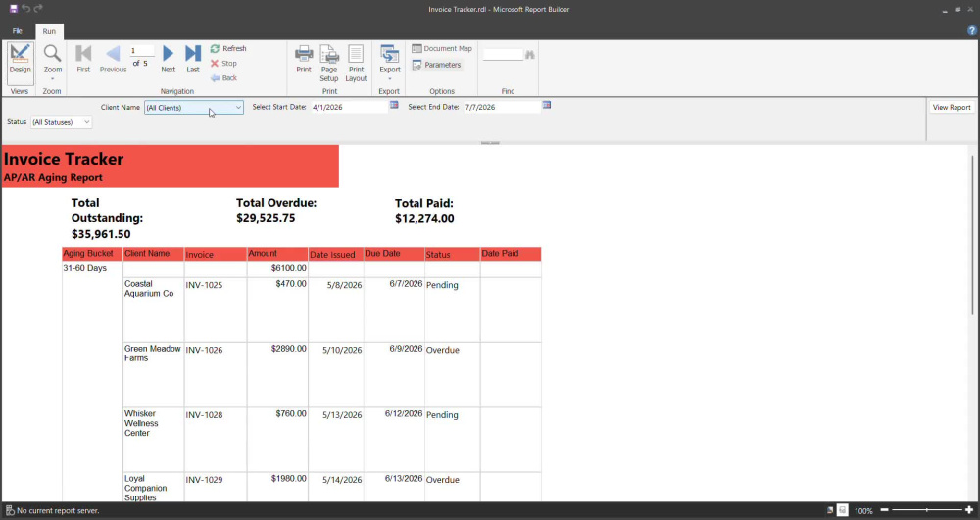Click the Save icon in title bar
The height and width of the screenshot is (520, 980).
[13, 9]
